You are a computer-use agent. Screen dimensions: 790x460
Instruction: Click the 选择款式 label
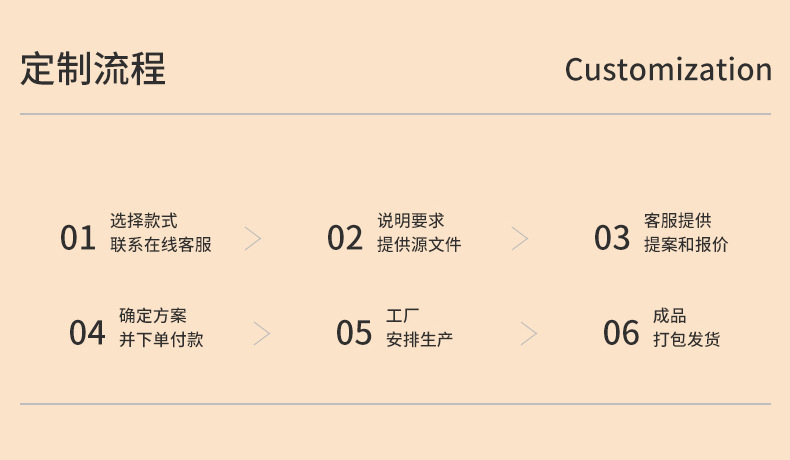[144, 221]
